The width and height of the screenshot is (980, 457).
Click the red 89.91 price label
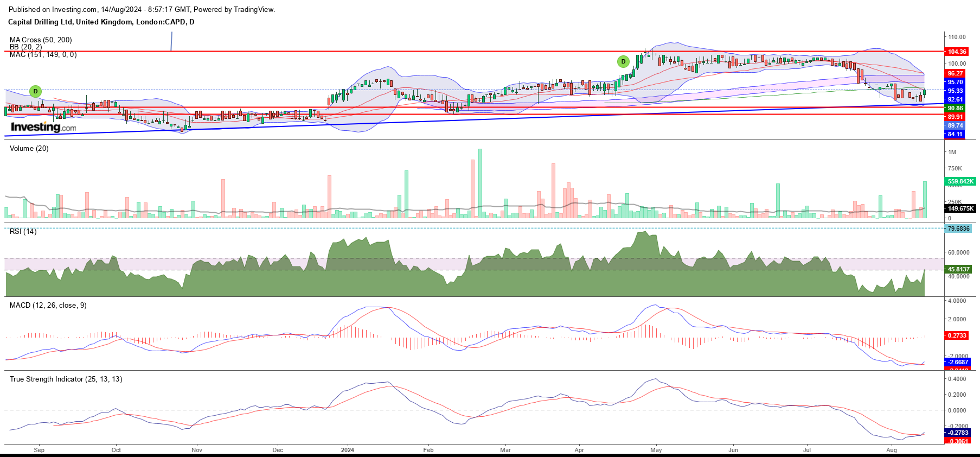click(x=955, y=117)
